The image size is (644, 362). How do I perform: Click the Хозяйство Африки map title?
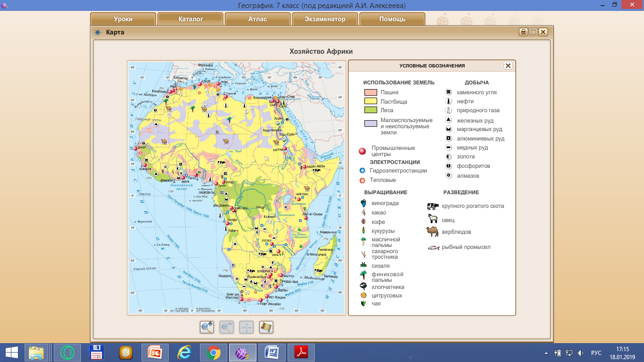coord(321,51)
